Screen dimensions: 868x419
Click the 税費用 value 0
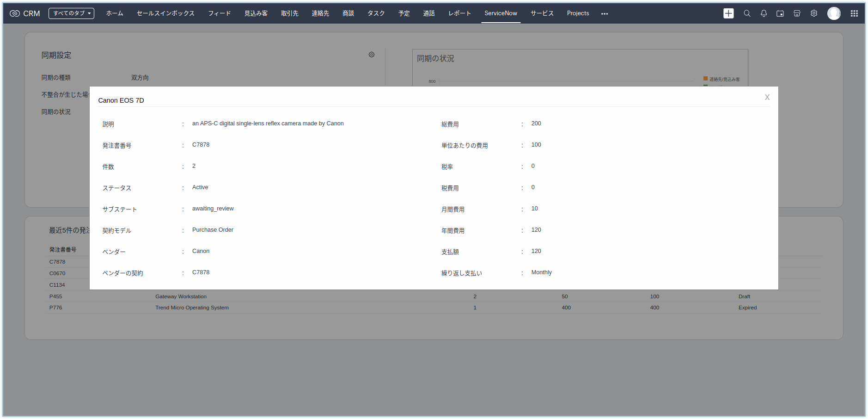point(533,187)
